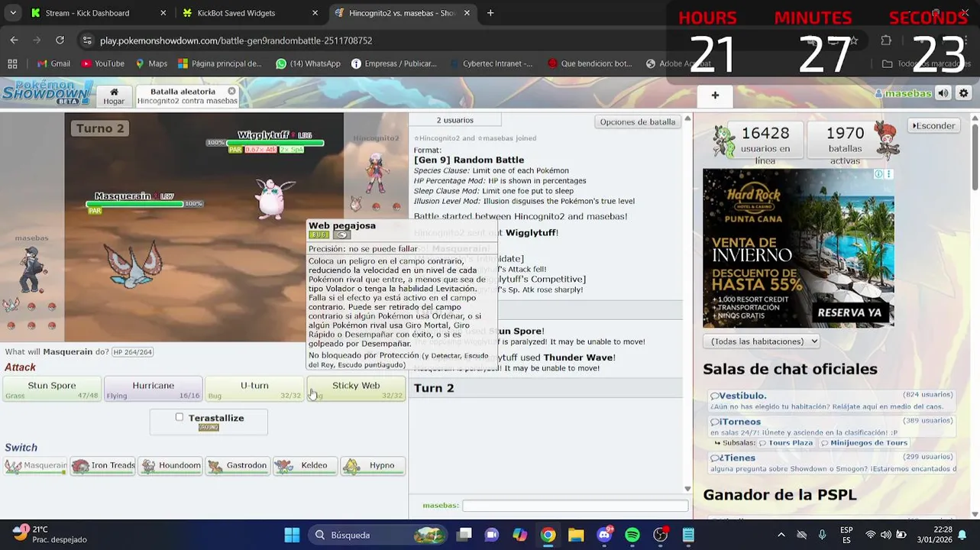Screen dimensions: 980x550
Task: Click the microphone tray icon
Action: (x=822, y=535)
